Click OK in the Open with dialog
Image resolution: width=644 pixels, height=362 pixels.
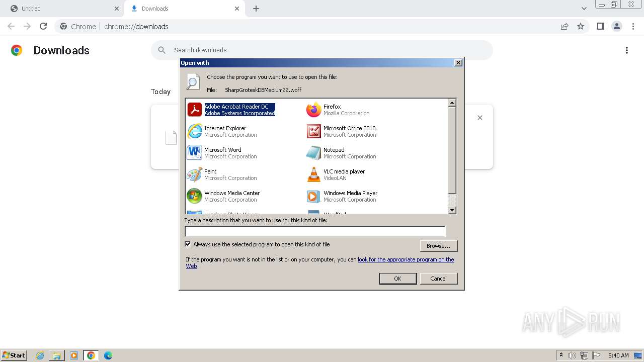tap(397, 279)
